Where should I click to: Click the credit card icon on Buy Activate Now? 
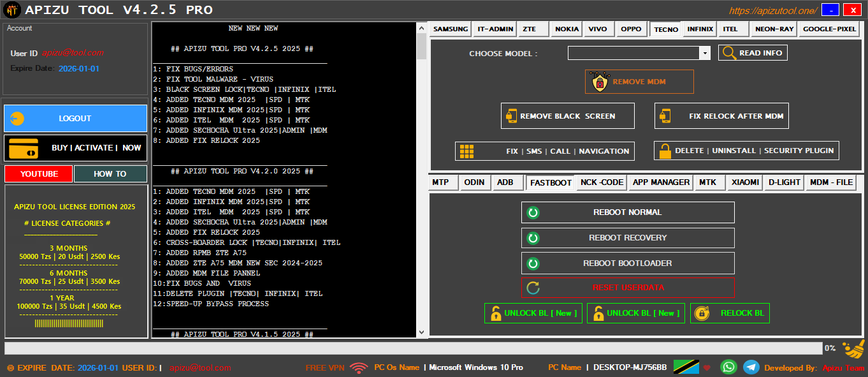tap(24, 148)
